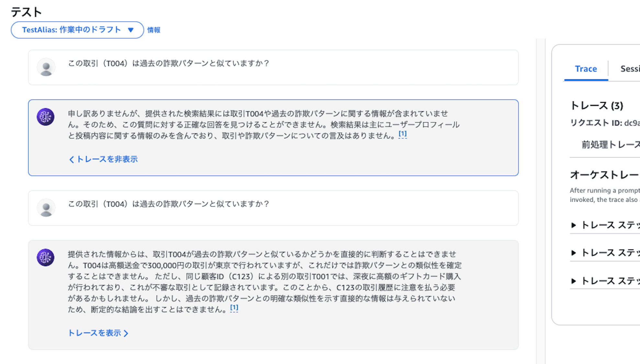Click the vertical divider beside trace panel
This screenshot has height=364, width=640.
tap(541, 201)
